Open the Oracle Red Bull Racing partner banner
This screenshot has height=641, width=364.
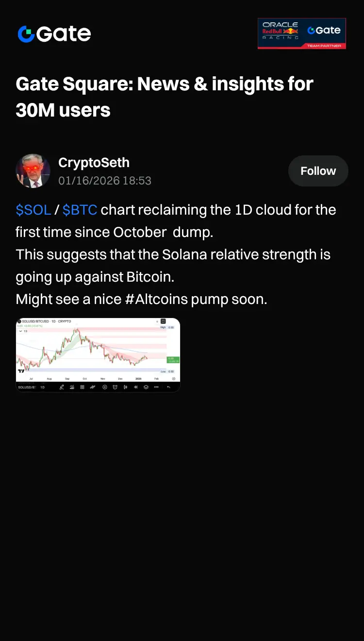(x=301, y=34)
